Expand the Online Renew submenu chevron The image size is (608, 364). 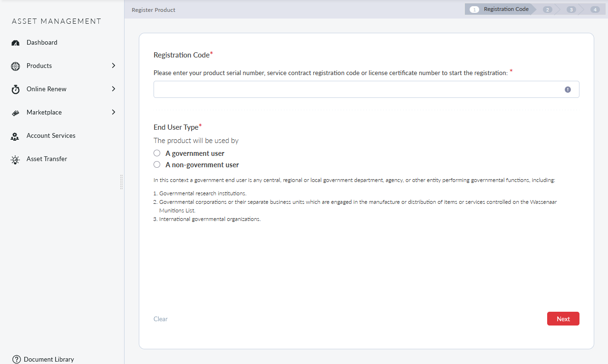(114, 89)
